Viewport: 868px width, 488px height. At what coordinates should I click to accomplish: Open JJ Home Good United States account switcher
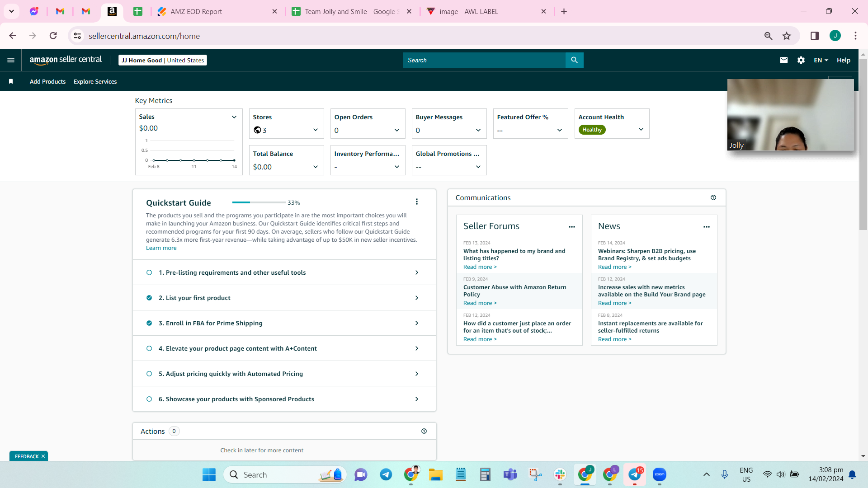pos(163,60)
